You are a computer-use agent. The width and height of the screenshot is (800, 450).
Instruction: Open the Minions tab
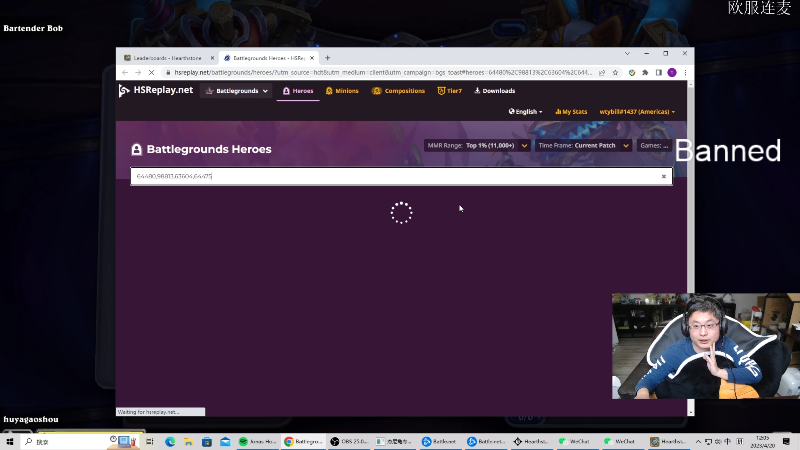(x=342, y=91)
